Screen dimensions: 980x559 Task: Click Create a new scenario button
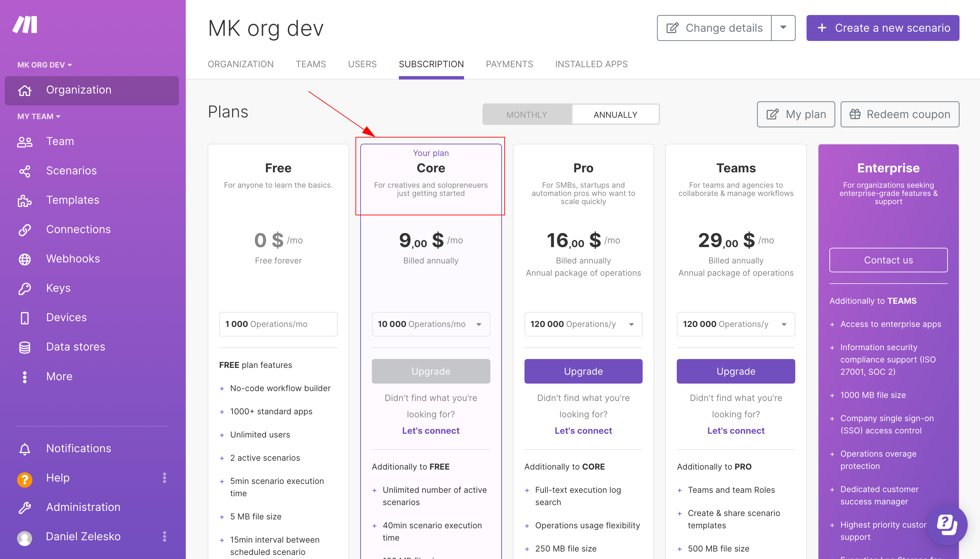pyautogui.click(x=882, y=28)
